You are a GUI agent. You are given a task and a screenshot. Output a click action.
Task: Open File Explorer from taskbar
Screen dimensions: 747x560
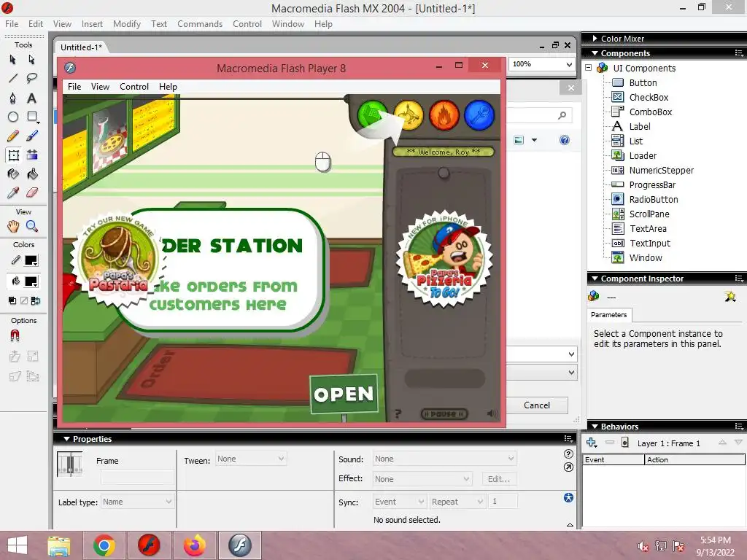(x=58, y=545)
